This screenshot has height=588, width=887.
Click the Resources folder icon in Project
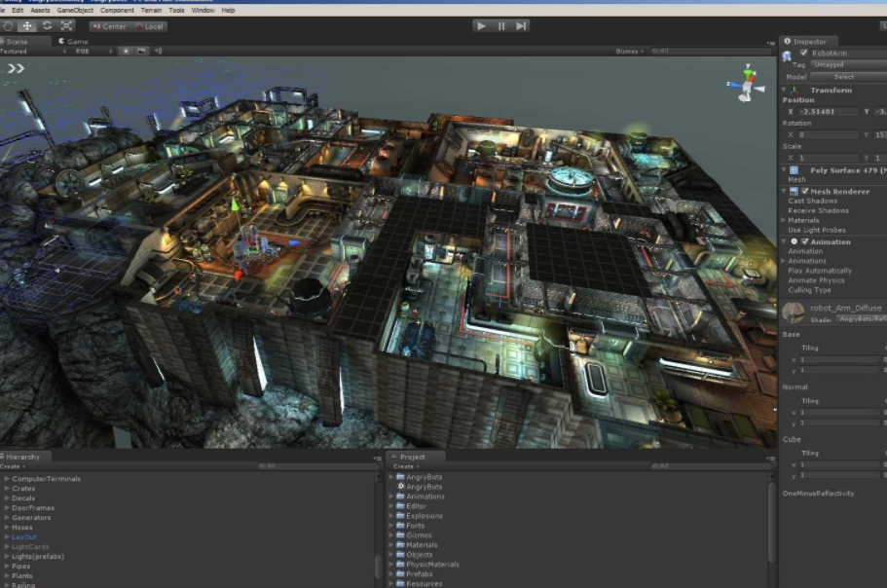click(x=400, y=583)
